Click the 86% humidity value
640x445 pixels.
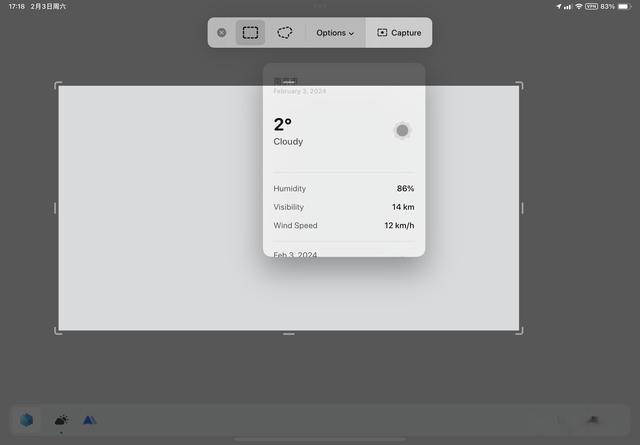[405, 189]
